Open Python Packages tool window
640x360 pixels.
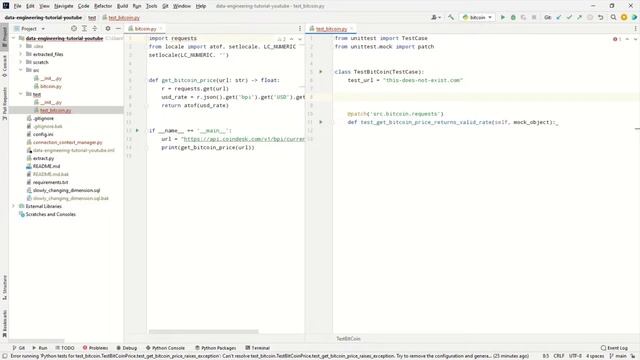click(216, 348)
